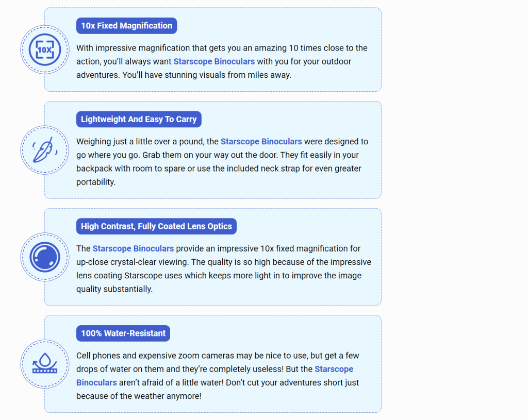Click the "10X" text inside the focus icon
The image size is (528, 420).
(x=45, y=50)
